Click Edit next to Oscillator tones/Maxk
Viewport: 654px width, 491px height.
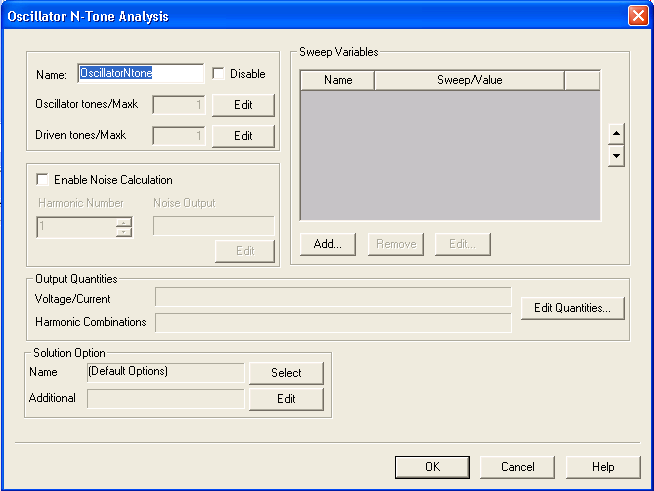coord(243,105)
